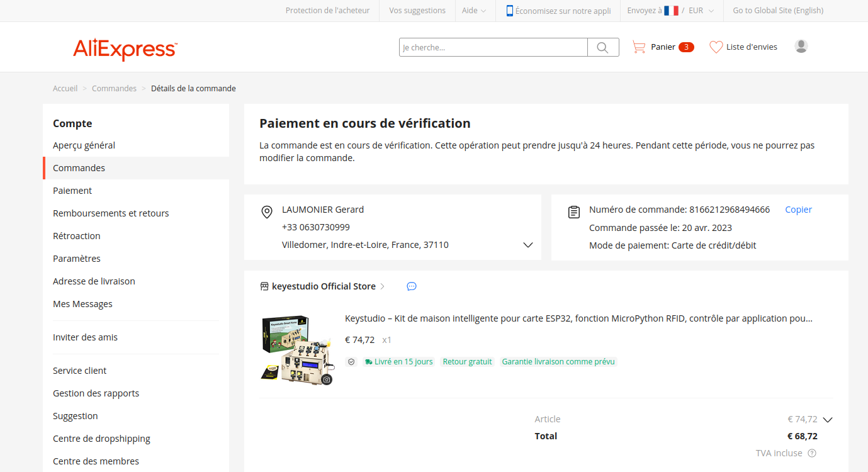868x472 pixels.
Task: Select Paiement in the account sidebar
Action: (x=72, y=191)
